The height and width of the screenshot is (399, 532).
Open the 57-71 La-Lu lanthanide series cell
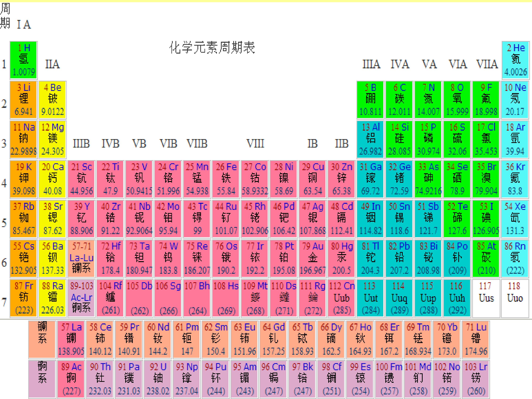(x=81, y=259)
